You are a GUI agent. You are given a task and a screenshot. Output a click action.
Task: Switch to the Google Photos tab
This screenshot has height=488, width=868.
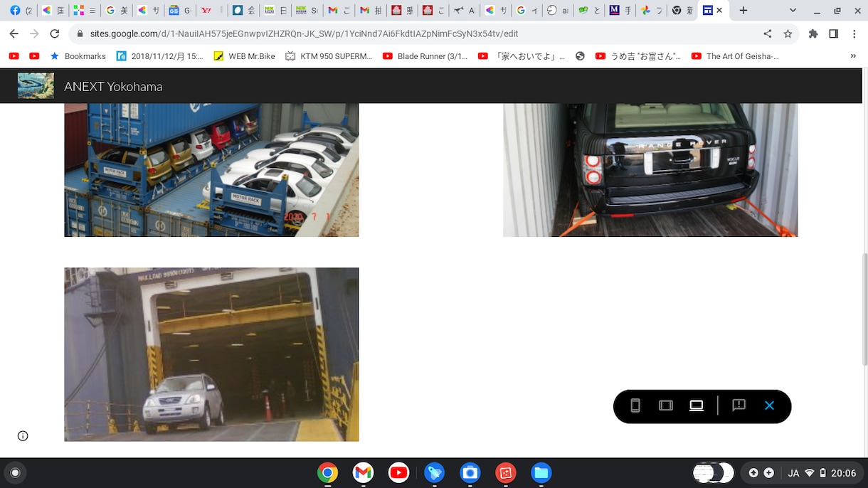coord(650,11)
